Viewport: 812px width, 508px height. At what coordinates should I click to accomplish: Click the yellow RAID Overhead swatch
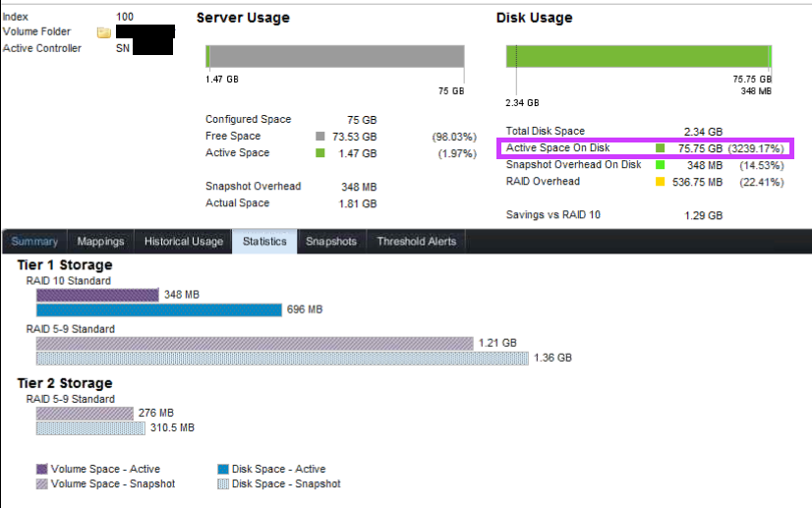(x=661, y=182)
